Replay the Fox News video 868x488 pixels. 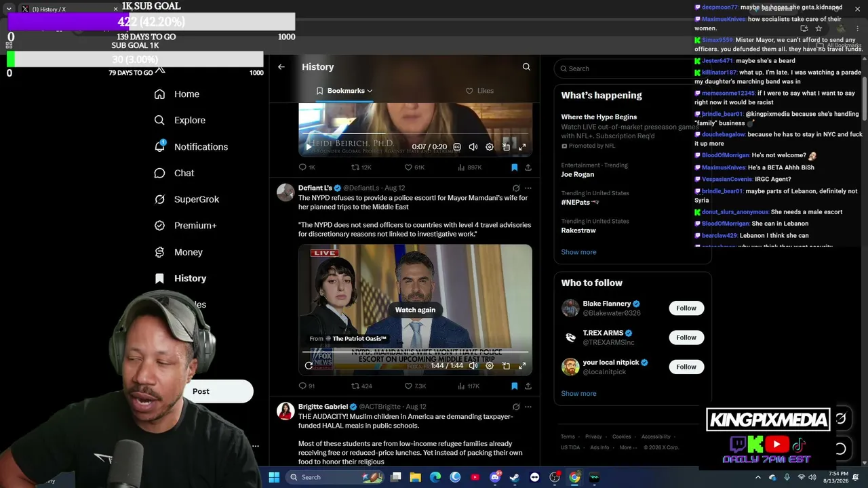(x=309, y=365)
